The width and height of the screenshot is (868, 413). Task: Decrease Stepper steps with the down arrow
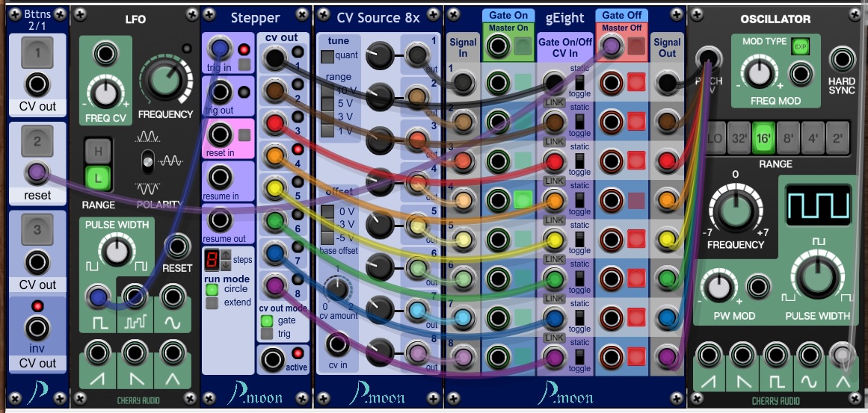(x=226, y=266)
